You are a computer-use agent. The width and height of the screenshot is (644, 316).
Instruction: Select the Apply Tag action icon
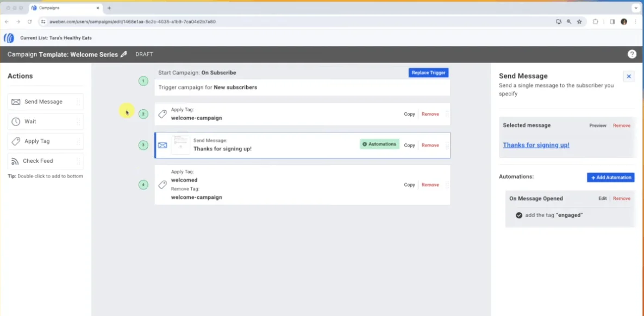pos(16,141)
